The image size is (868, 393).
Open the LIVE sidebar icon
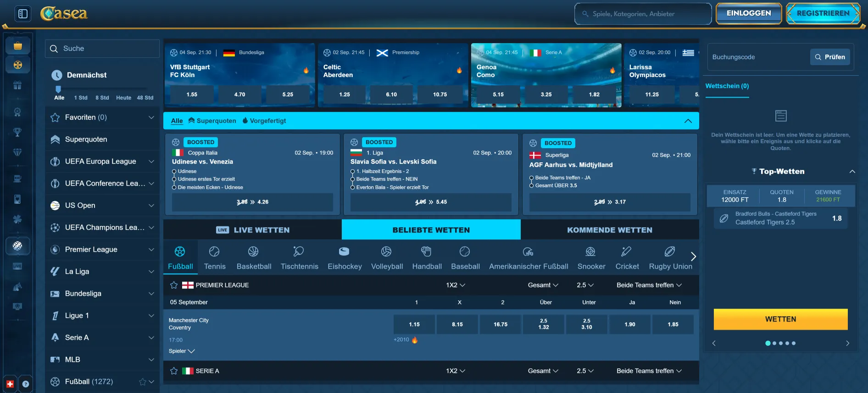point(17,266)
